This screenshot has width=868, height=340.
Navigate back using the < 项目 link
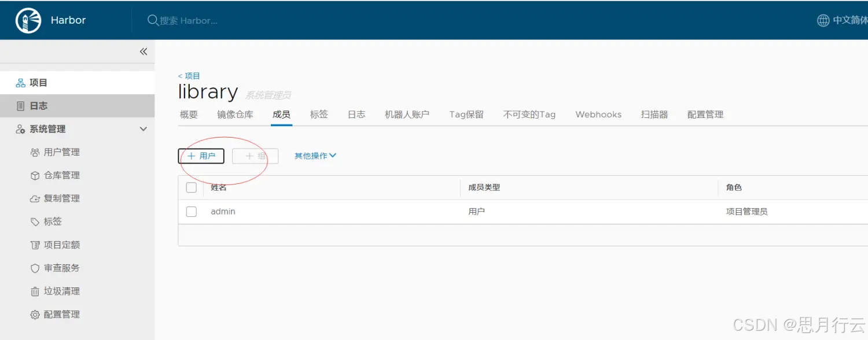pos(189,75)
